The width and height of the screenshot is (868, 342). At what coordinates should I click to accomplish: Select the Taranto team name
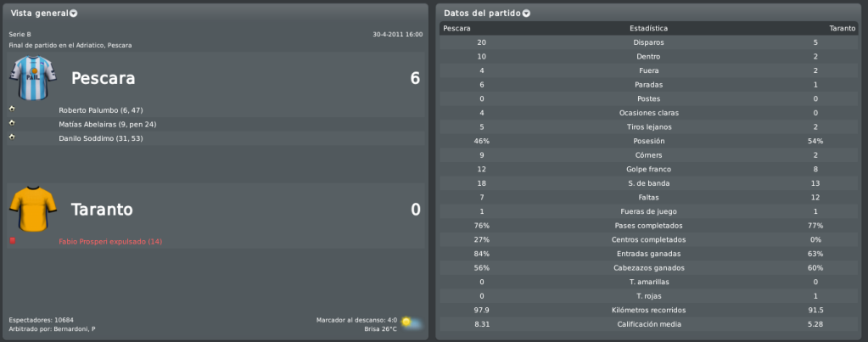102,210
